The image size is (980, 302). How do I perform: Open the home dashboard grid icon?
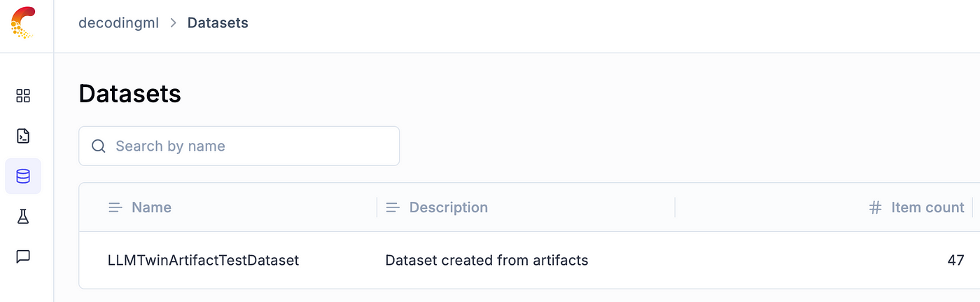click(x=23, y=95)
